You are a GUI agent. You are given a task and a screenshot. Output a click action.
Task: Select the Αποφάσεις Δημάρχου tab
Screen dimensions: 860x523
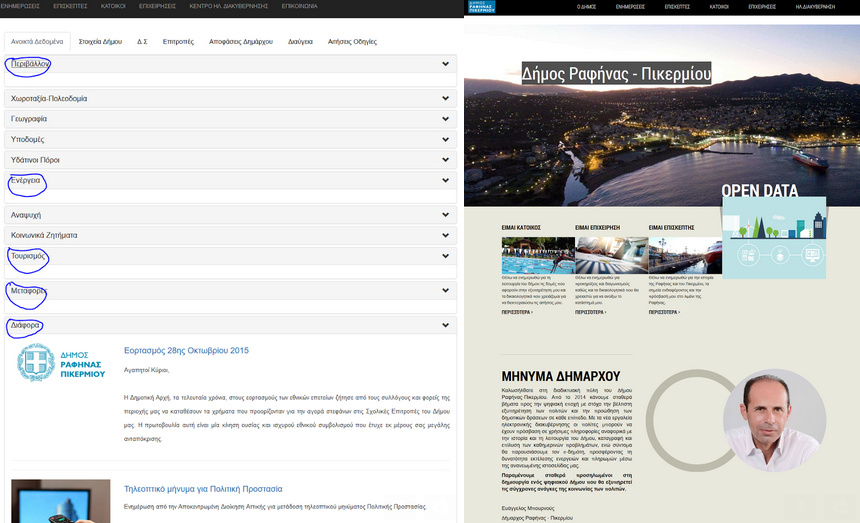pyautogui.click(x=241, y=42)
